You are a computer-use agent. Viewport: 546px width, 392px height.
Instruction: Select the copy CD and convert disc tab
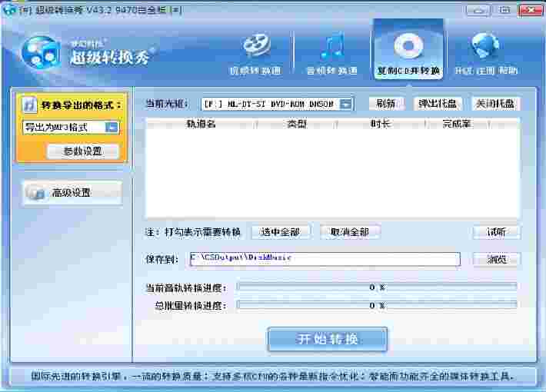click(408, 51)
